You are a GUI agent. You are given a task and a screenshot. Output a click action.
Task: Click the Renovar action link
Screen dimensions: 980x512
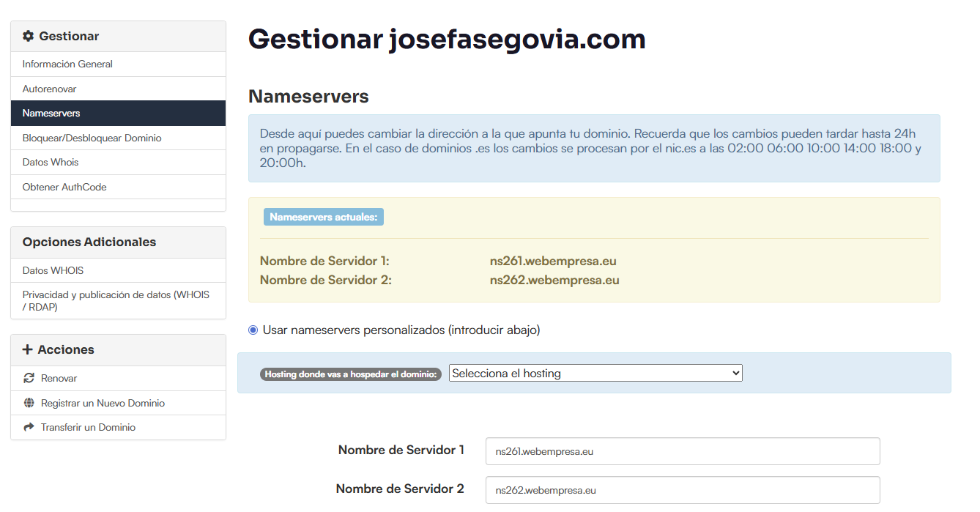pos(59,378)
